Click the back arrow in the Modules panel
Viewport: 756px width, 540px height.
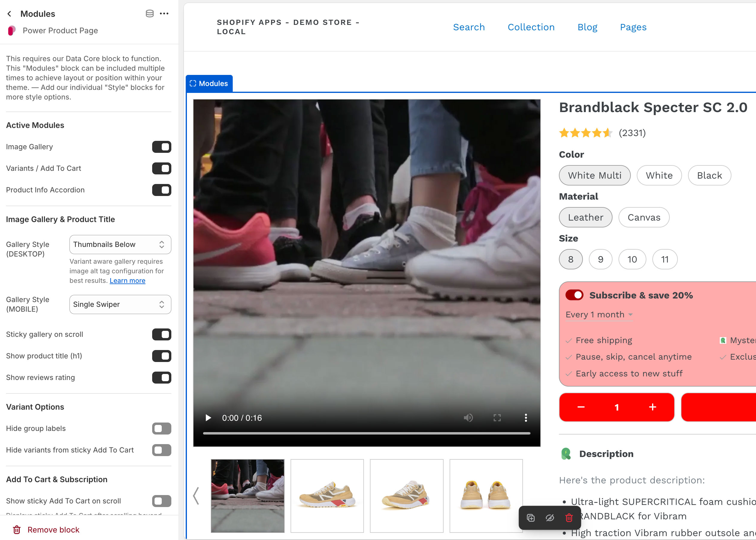[x=10, y=13]
